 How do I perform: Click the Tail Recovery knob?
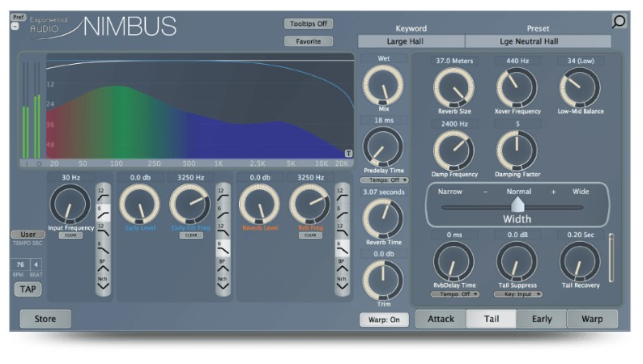(x=580, y=262)
